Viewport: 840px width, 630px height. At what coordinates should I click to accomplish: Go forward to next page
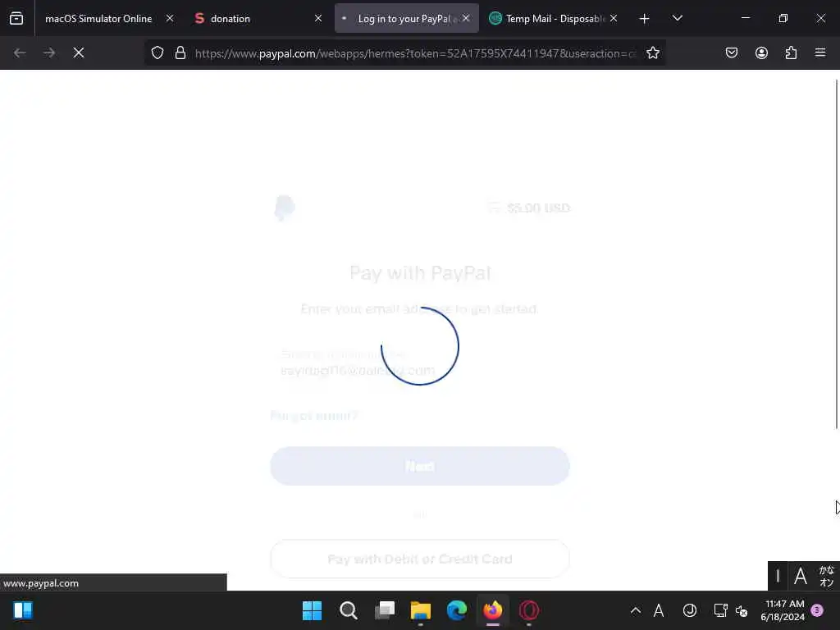[x=49, y=52]
